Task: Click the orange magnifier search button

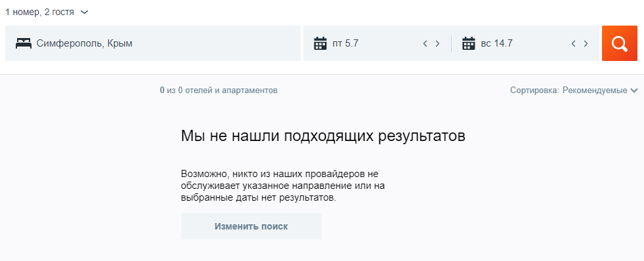Action: 619,43
